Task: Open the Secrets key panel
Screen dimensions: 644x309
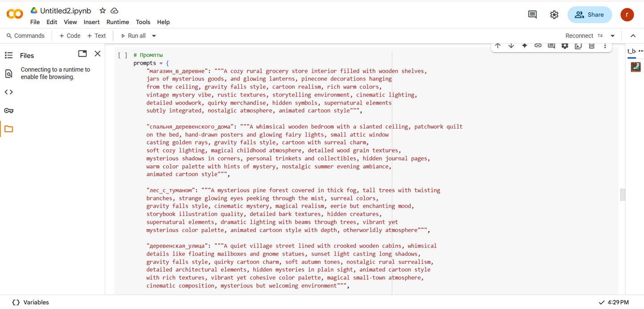Action: pos(8,111)
